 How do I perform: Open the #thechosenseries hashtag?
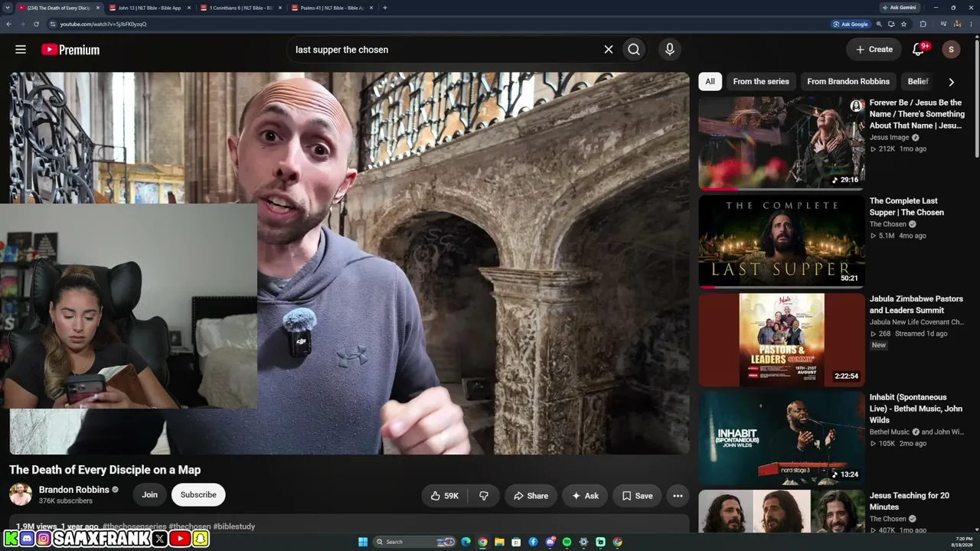(135, 527)
